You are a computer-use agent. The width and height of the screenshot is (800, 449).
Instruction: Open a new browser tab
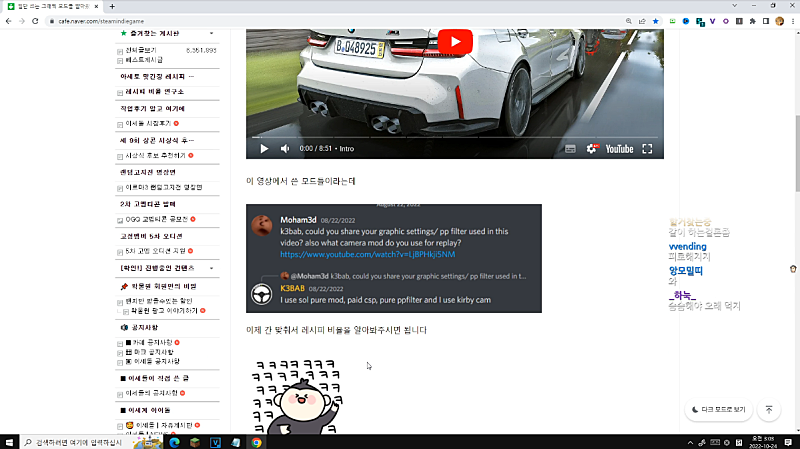point(112,6)
